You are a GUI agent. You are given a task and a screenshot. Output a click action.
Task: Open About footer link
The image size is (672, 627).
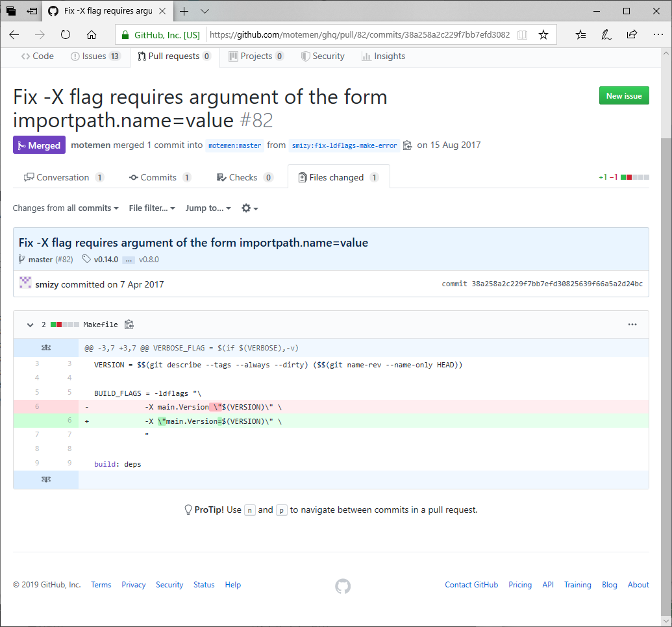pyautogui.click(x=638, y=585)
